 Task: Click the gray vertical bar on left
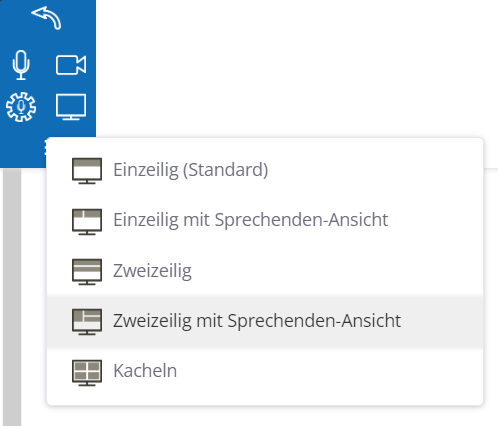pos(12,297)
